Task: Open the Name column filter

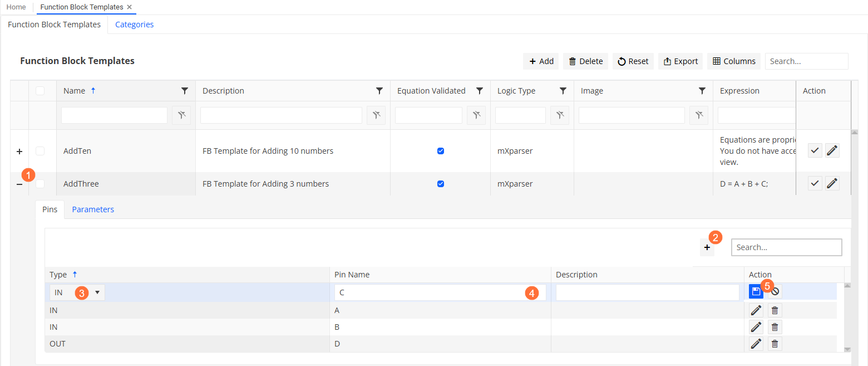Action: pos(185,91)
